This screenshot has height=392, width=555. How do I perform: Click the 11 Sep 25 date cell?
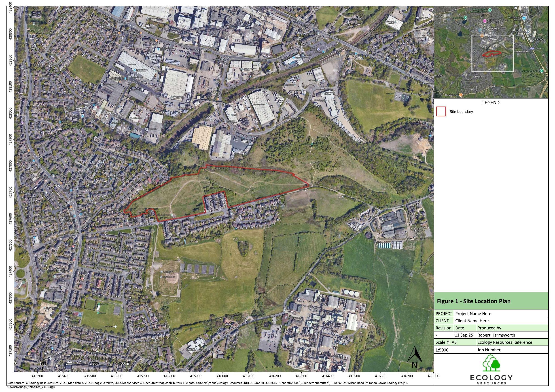464,335
